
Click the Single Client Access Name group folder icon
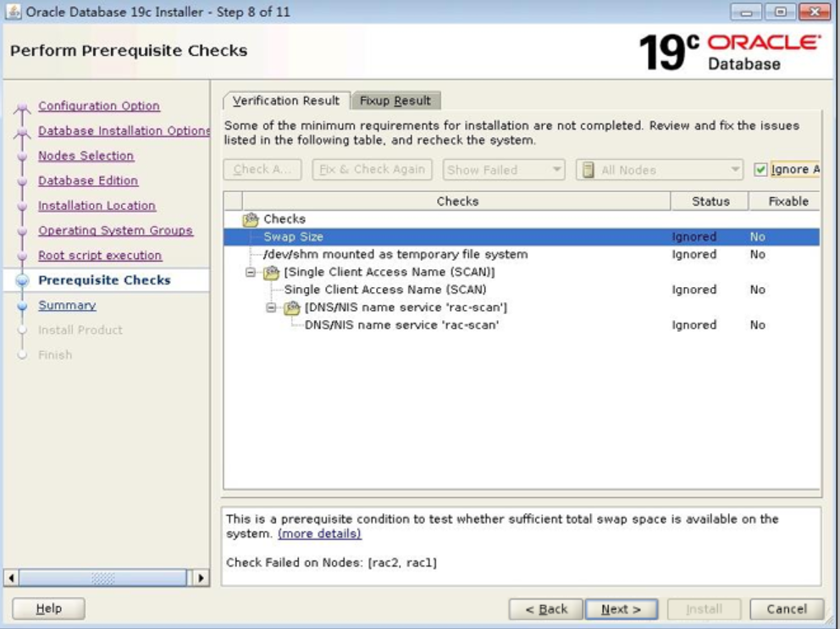pos(271,273)
